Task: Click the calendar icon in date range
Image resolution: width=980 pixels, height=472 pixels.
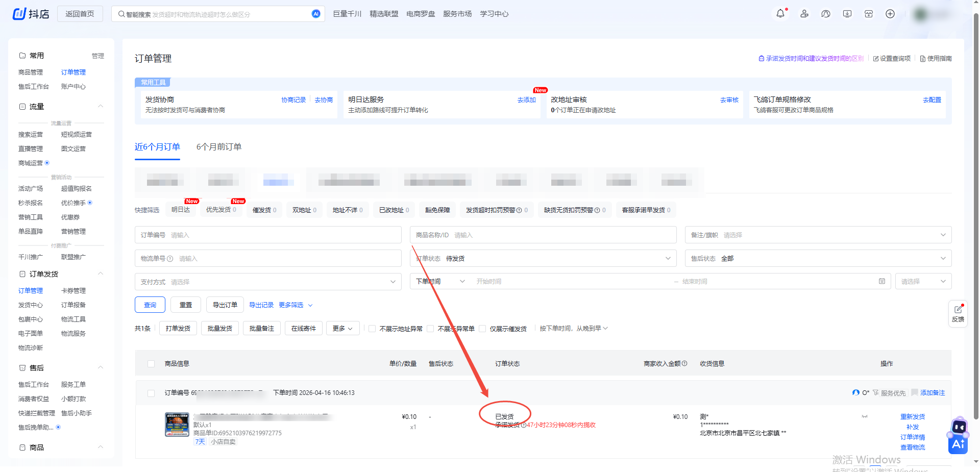Action: (x=881, y=281)
